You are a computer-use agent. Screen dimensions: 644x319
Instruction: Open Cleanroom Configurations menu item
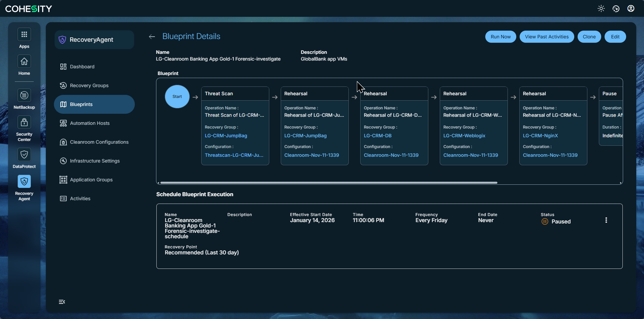point(94,142)
